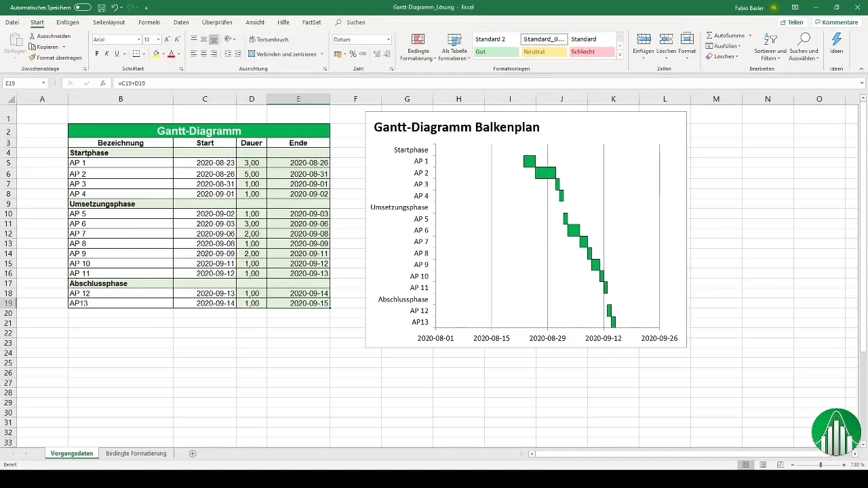The height and width of the screenshot is (488, 868).
Task: Add a new sheet with plus button
Action: [x=193, y=453]
